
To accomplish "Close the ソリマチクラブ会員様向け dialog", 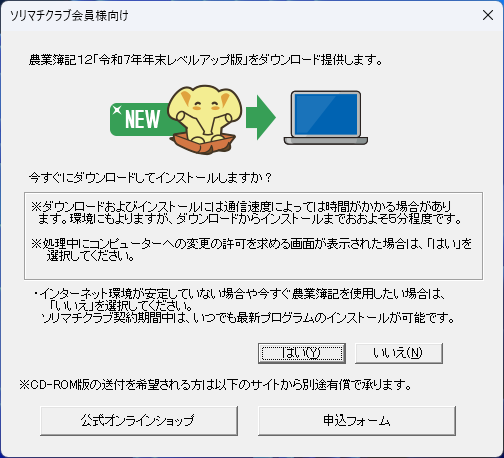I will (x=488, y=15).
